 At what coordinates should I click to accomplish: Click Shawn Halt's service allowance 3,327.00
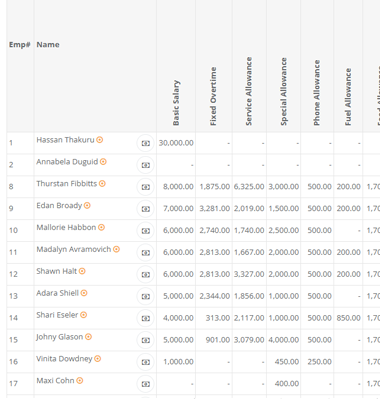click(249, 274)
